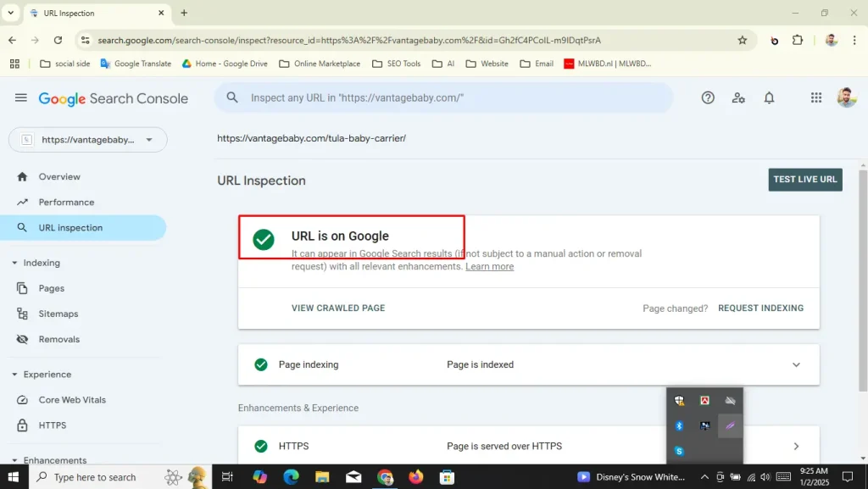This screenshot has height=489, width=868.
Task: Click REQUEST INDEXING
Action: (760, 308)
